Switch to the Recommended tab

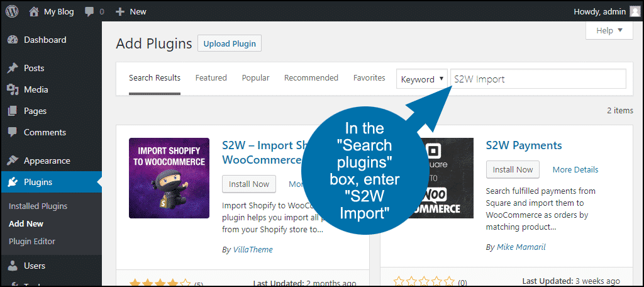311,77
